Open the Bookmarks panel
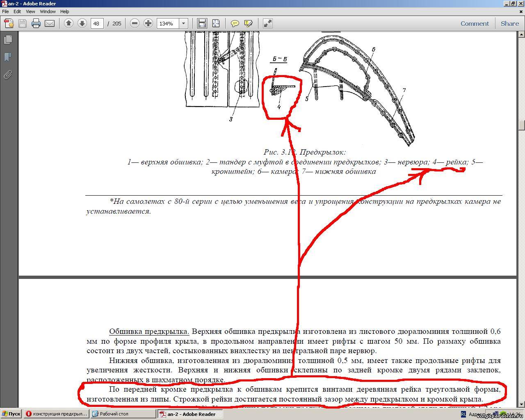The width and height of the screenshot is (525, 420). pos(8,57)
